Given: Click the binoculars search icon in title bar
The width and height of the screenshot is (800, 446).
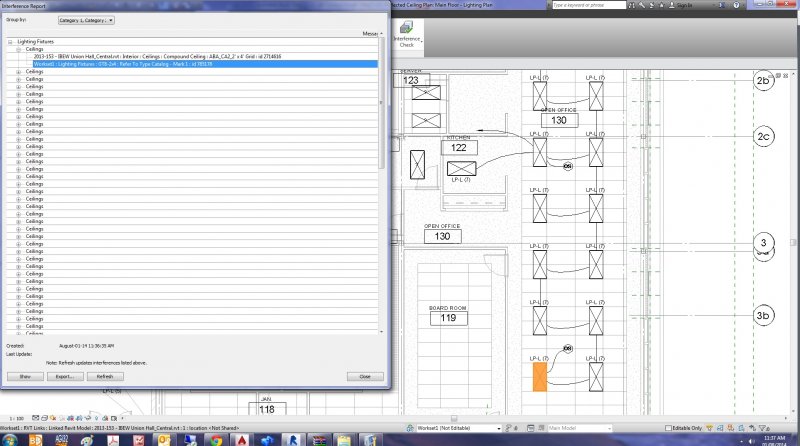Looking at the screenshot, I should pos(632,5).
